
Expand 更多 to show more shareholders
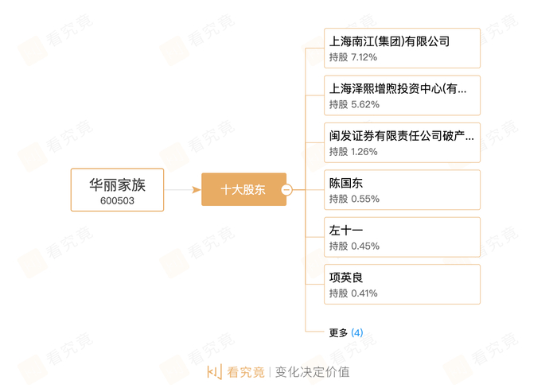pos(345,332)
